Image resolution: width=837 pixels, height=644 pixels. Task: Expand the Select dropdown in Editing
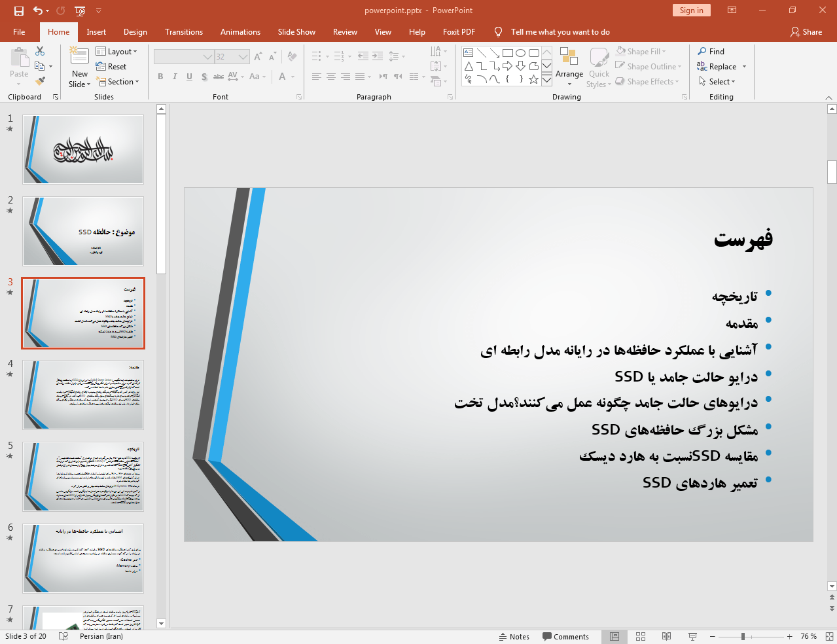coord(717,82)
